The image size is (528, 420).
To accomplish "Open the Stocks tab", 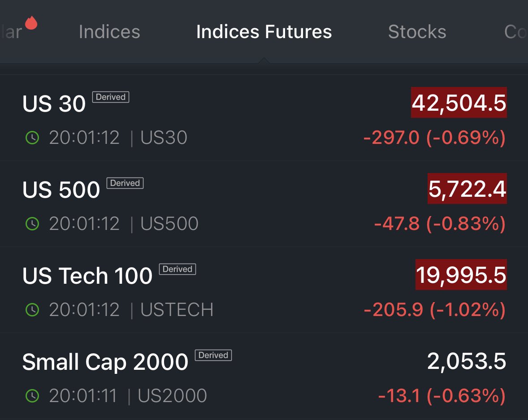I will (x=417, y=32).
